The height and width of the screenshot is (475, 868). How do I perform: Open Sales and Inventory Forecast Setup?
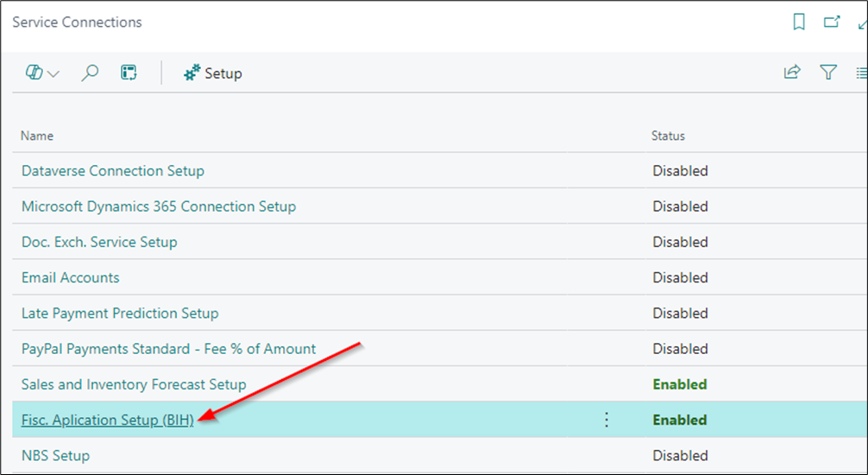[x=134, y=384]
